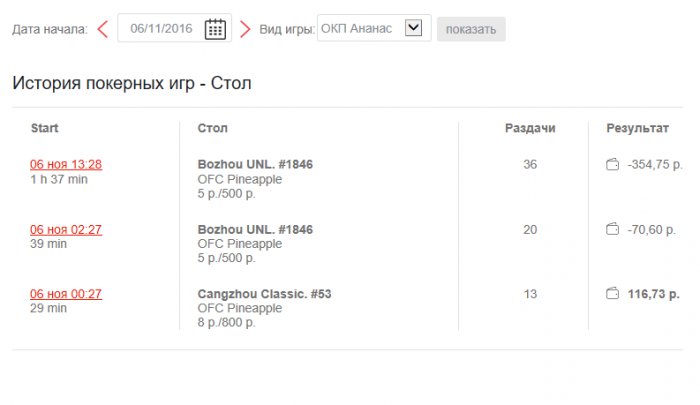Expand the ОКП Ананас game type dropdown

tap(413, 28)
